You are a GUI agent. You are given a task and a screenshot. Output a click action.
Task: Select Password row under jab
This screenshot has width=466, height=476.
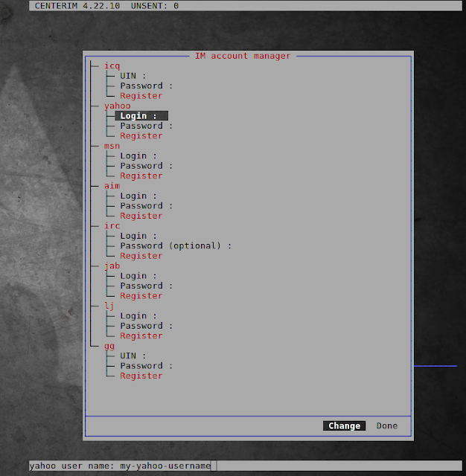[147, 286]
